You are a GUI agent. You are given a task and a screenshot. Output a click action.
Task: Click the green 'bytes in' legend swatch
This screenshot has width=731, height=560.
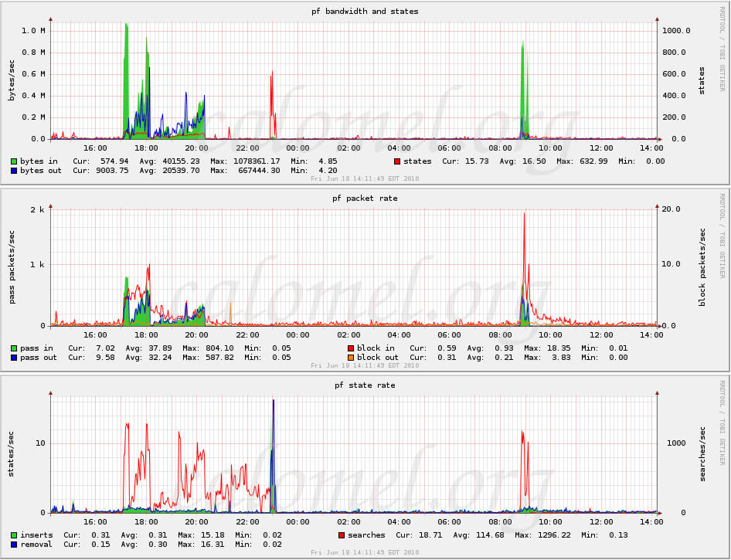pyautogui.click(x=14, y=161)
